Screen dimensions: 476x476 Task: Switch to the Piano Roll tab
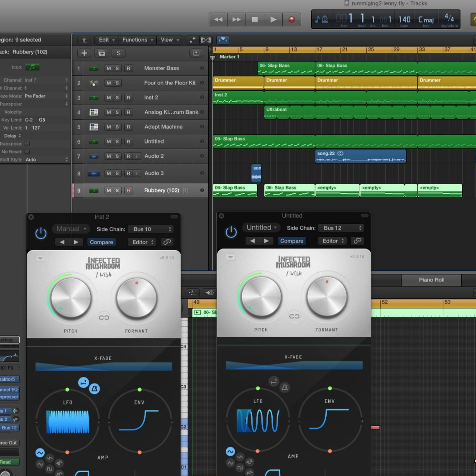431,280
